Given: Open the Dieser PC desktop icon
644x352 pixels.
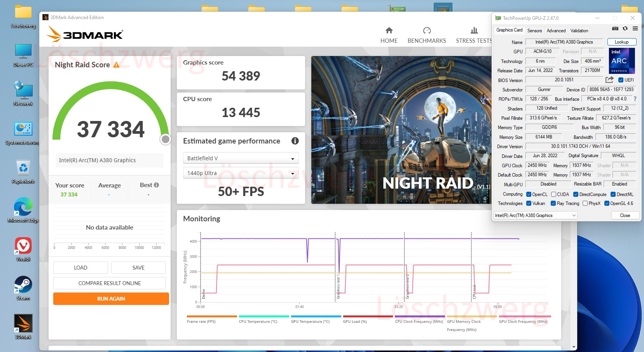Looking at the screenshot, I should pyautogui.click(x=23, y=55).
